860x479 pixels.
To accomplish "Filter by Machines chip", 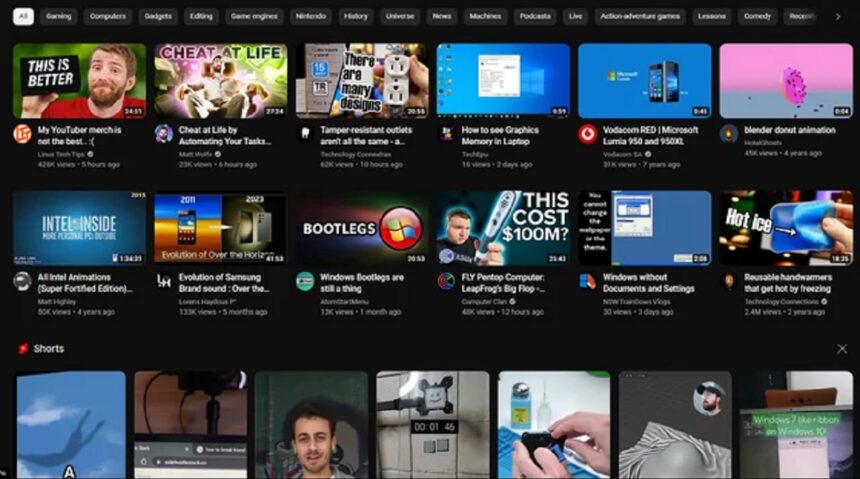I will point(485,16).
